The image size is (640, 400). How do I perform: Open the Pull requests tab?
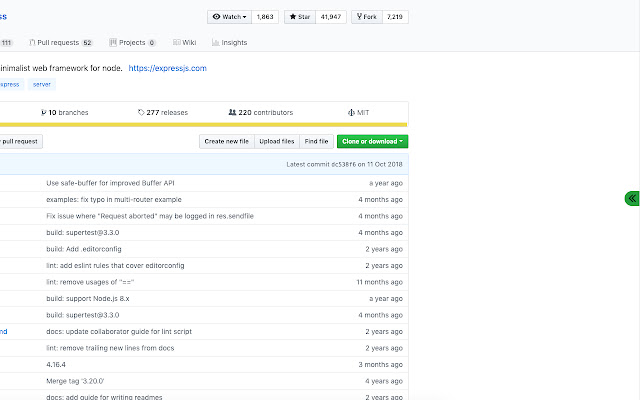coord(61,42)
